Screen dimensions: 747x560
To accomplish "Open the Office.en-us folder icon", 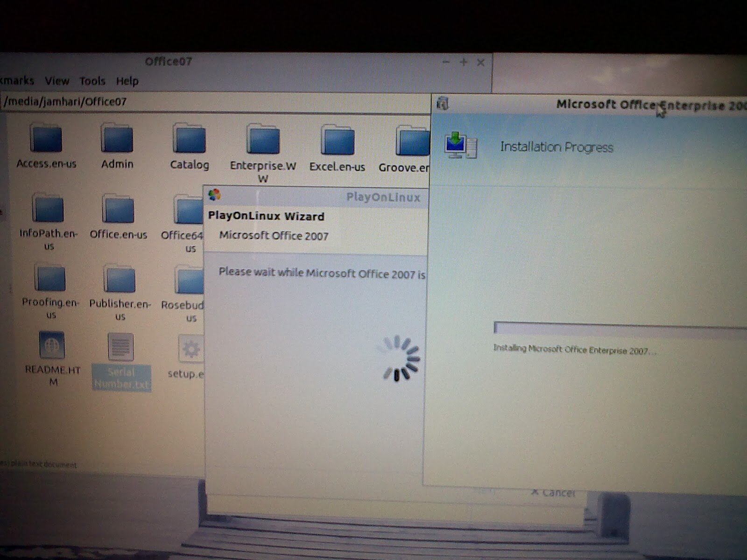I will click(x=118, y=209).
